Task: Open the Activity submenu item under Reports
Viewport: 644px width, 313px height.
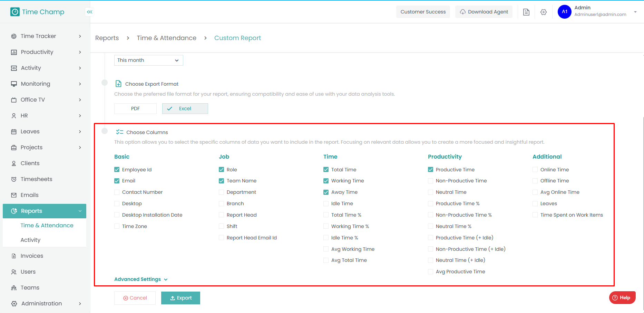Action: 30,240
